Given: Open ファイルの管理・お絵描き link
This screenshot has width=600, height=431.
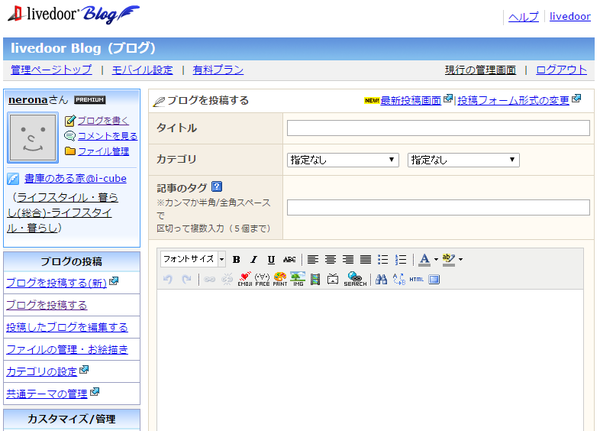Looking at the screenshot, I should click(x=67, y=349).
